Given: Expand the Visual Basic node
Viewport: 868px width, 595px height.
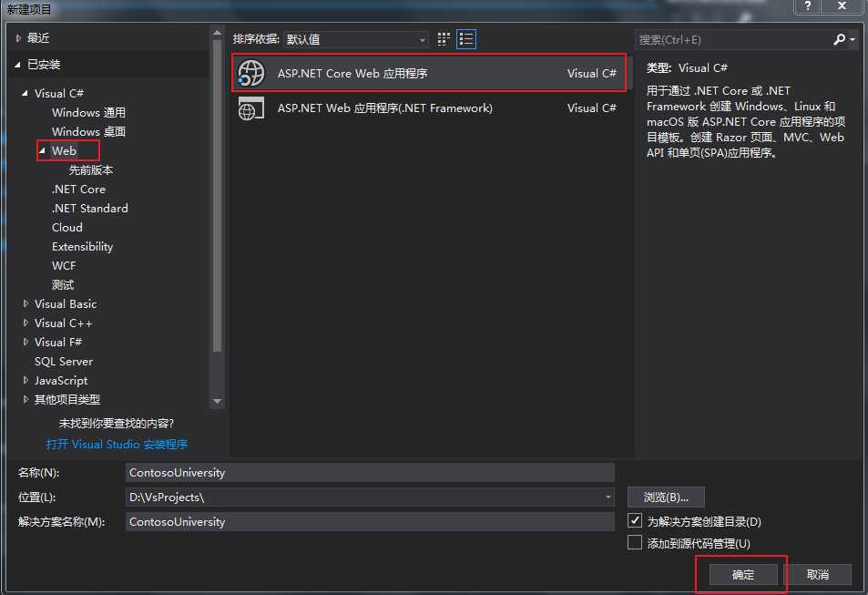Looking at the screenshot, I should (x=26, y=303).
